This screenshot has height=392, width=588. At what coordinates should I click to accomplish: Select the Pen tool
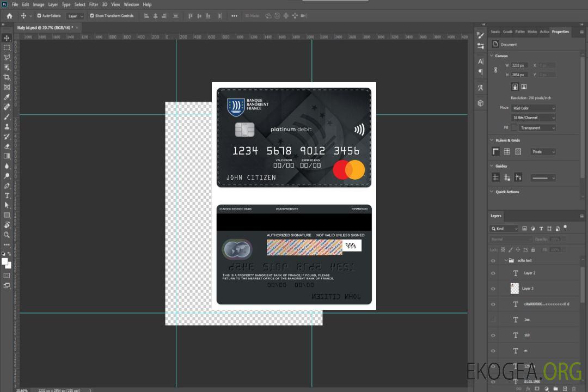click(x=7, y=186)
